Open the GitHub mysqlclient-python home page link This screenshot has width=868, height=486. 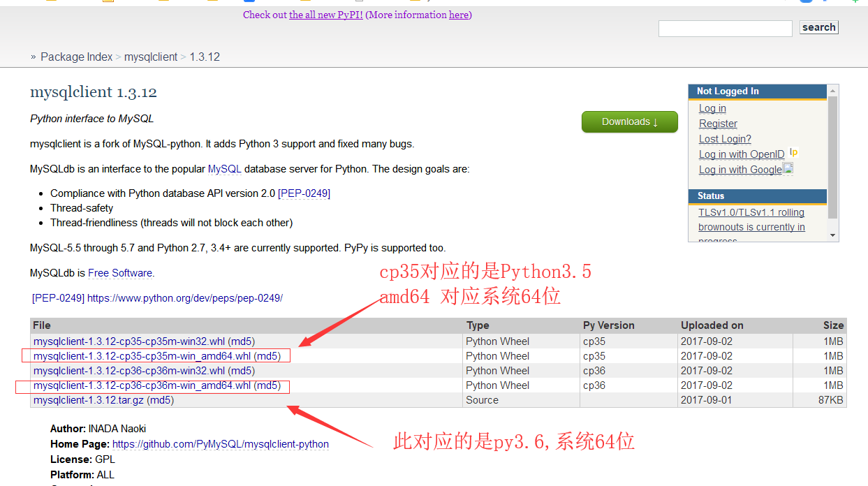[x=221, y=444]
